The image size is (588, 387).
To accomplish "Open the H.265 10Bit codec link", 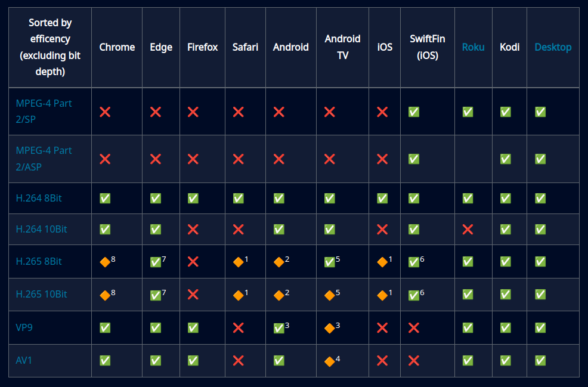I will point(41,295).
